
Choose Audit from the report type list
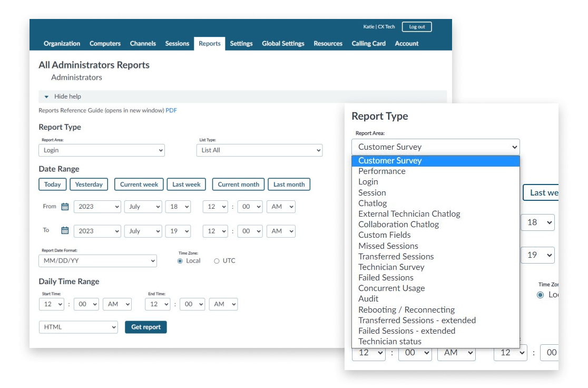pos(369,298)
